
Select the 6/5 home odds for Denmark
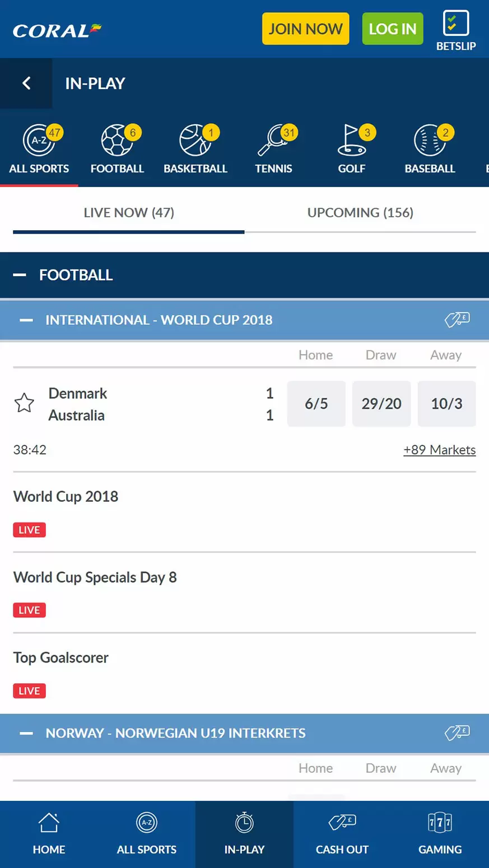(x=316, y=404)
